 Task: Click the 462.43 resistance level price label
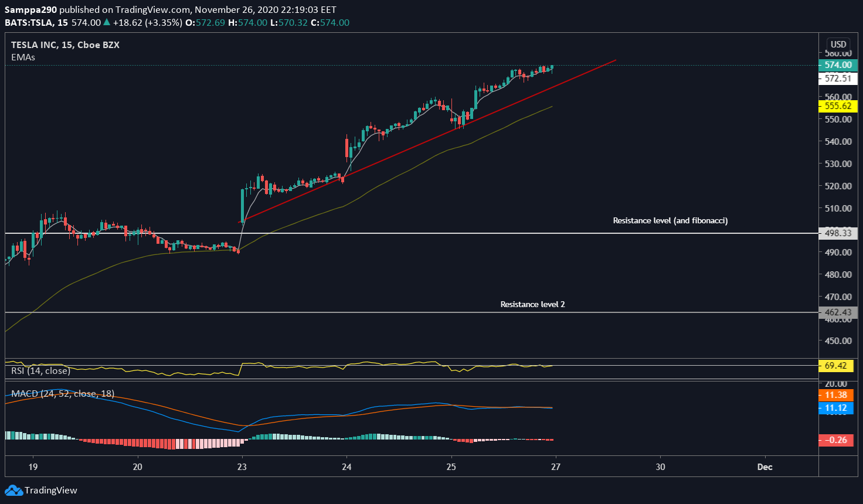coord(838,312)
